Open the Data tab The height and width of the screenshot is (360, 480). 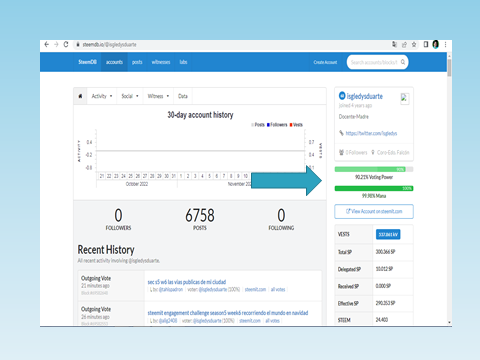pos(183,96)
